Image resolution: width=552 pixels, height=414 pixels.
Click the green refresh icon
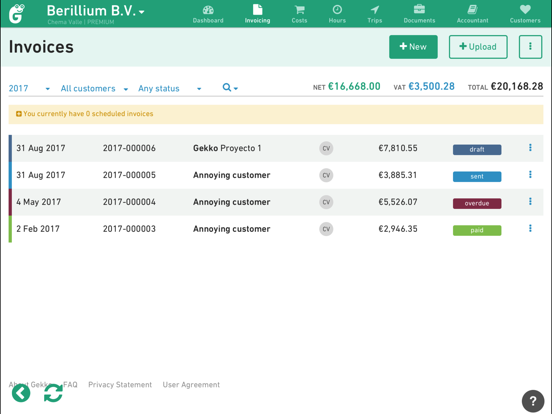[53, 393]
